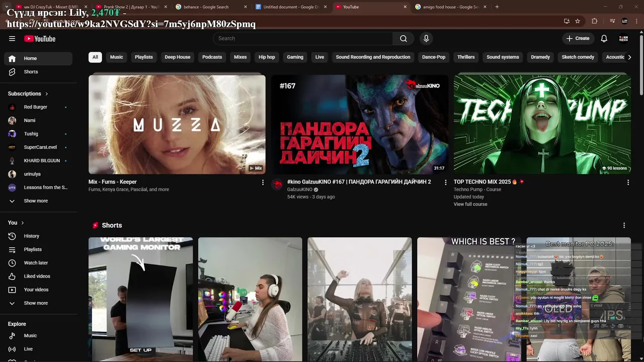
Task: Open Shorts in the sidebar
Action: click(x=38, y=72)
